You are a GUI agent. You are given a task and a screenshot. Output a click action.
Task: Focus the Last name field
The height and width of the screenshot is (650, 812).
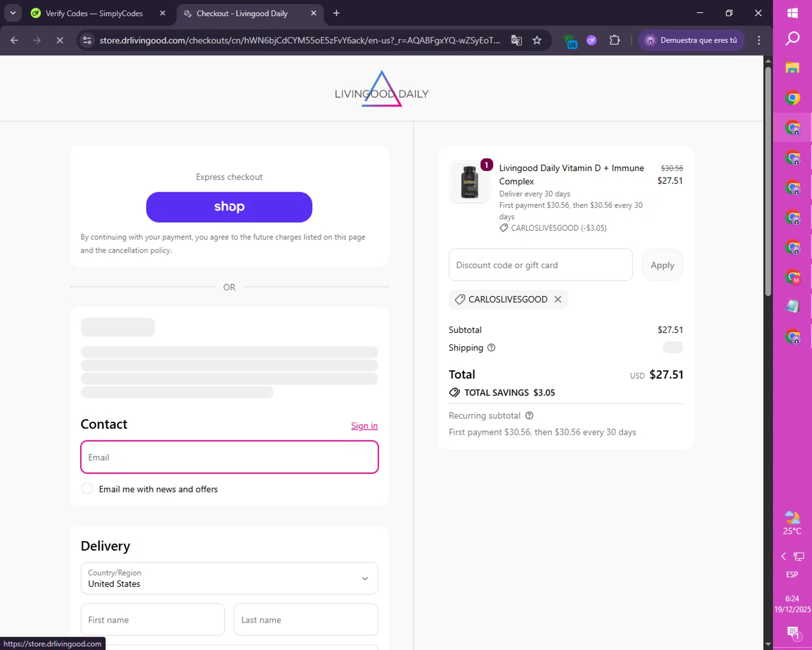[306, 620]
